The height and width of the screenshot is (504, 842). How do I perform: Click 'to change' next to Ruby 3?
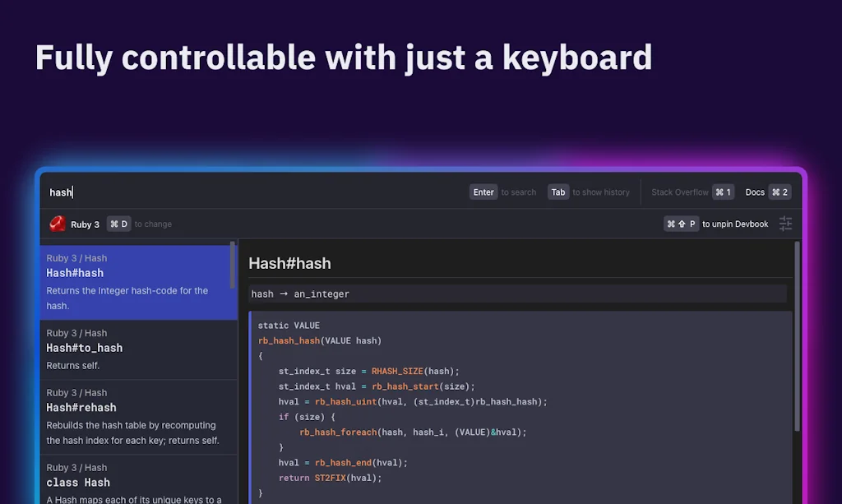click(x=153, y=224)
